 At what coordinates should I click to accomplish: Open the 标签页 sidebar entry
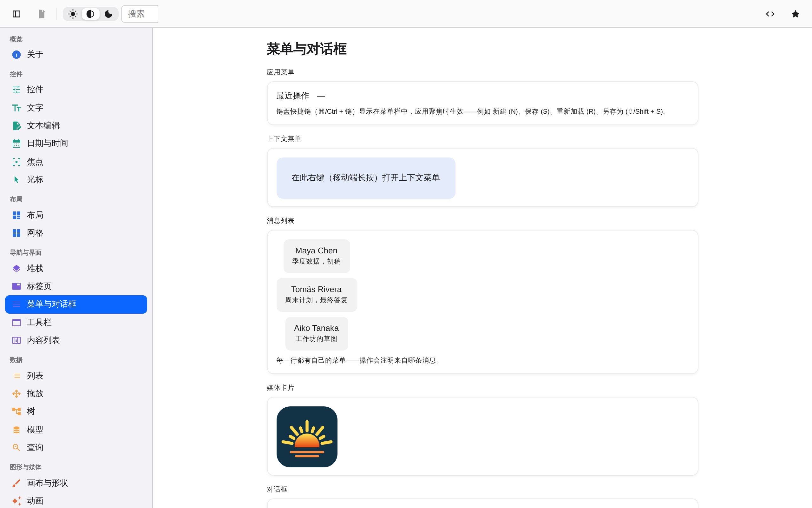click(x=76, y=286)
